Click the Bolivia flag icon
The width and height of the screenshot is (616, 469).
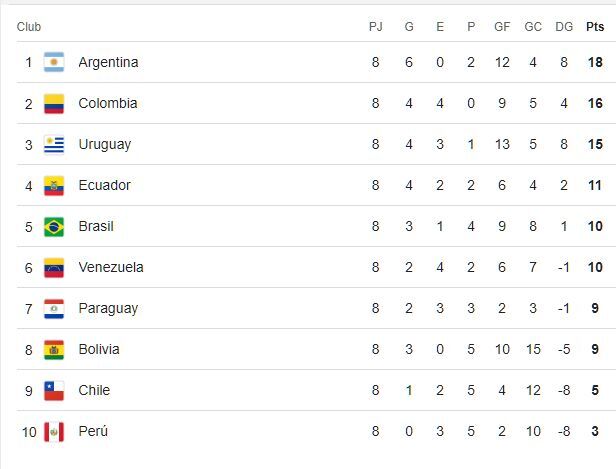tap(54, 350)
